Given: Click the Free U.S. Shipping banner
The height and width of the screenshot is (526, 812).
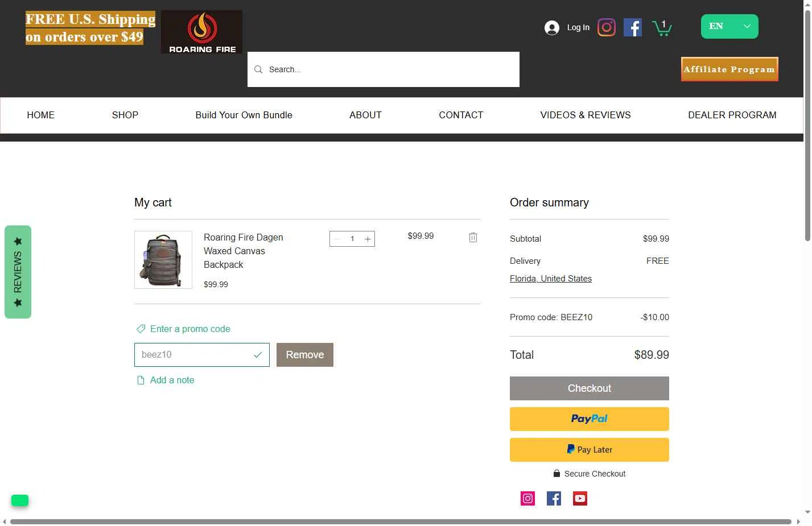Looking at the screenshot, I should 90,28.
